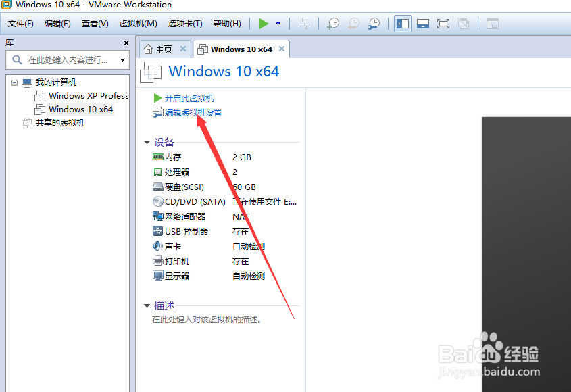Open the 选项卡(T) menu
This screenshot has height=392, width=571.
coord(185,24)
